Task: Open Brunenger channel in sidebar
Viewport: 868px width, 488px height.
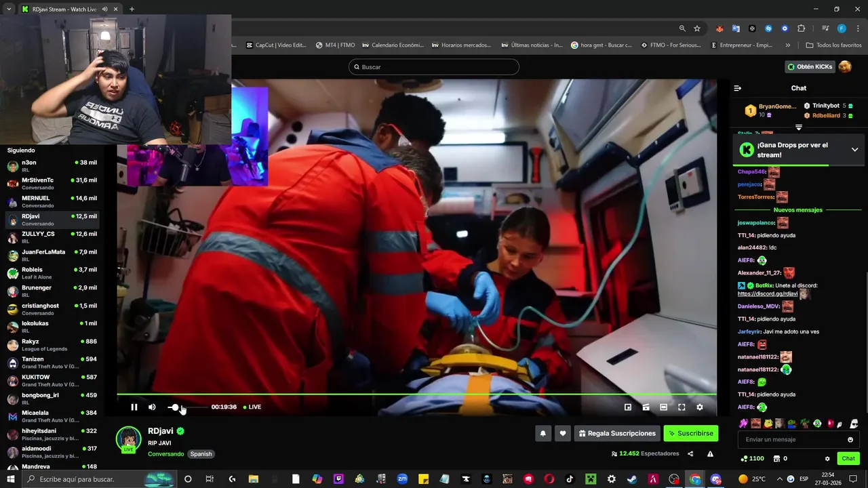Action: 52,291
